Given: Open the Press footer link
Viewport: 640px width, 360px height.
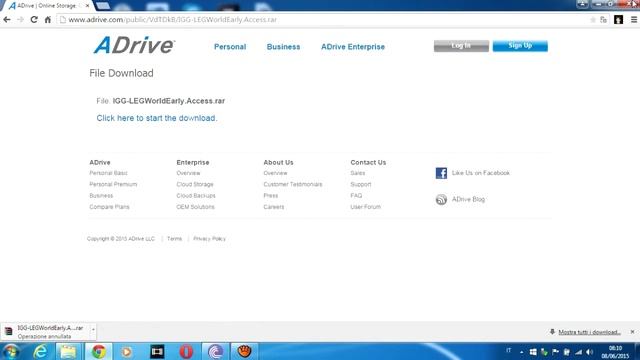Looking at the screenshot, I should coord(271,196).
